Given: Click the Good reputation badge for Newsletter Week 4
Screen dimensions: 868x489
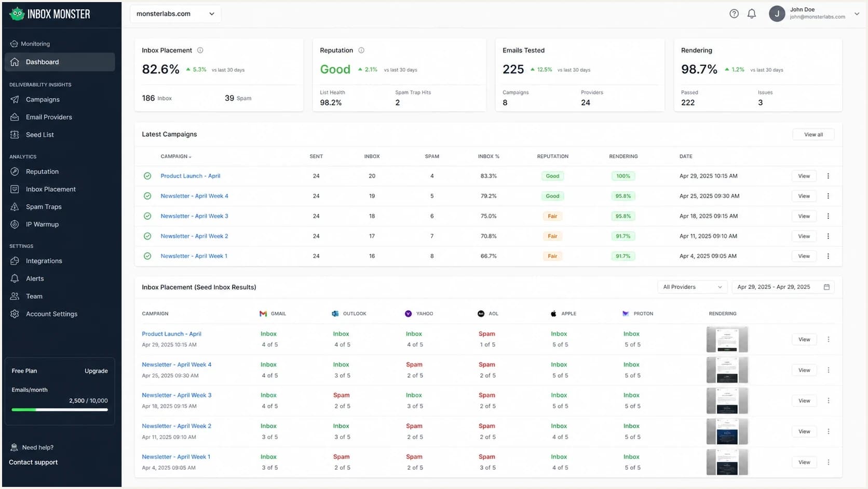Looking at the screenshot, I should 552,196.
